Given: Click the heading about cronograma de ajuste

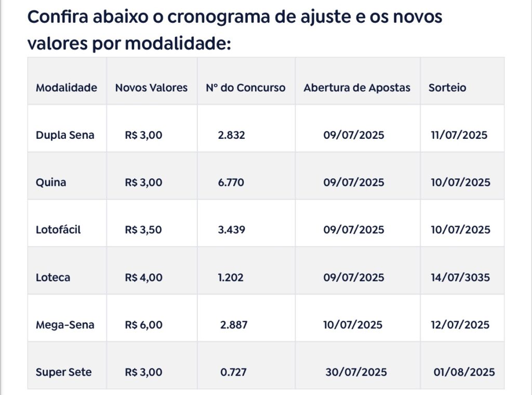Looking at the screenshot, I should (234, 30).
